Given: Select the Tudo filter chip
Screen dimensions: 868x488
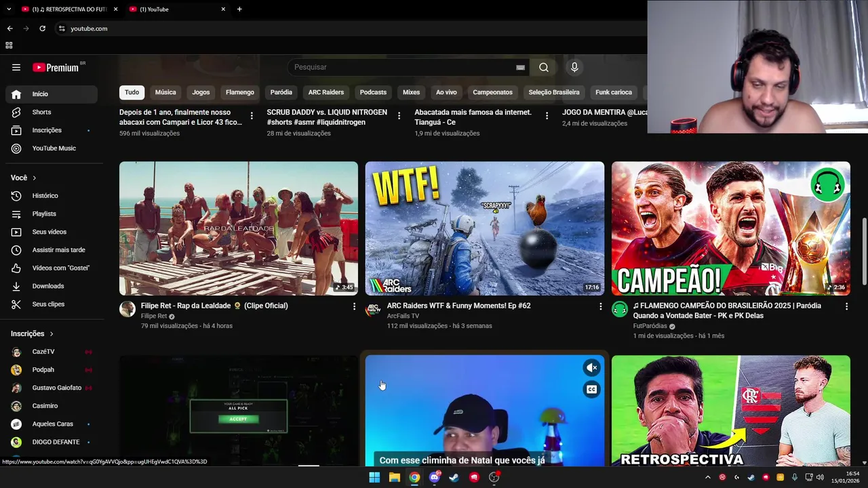Looking at the screenshot, I should [132, 92].
